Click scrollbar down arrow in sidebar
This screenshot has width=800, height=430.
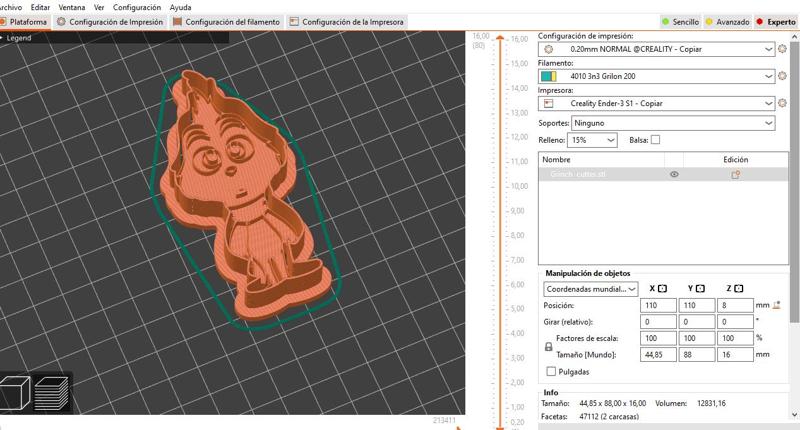tap(794, 415)
